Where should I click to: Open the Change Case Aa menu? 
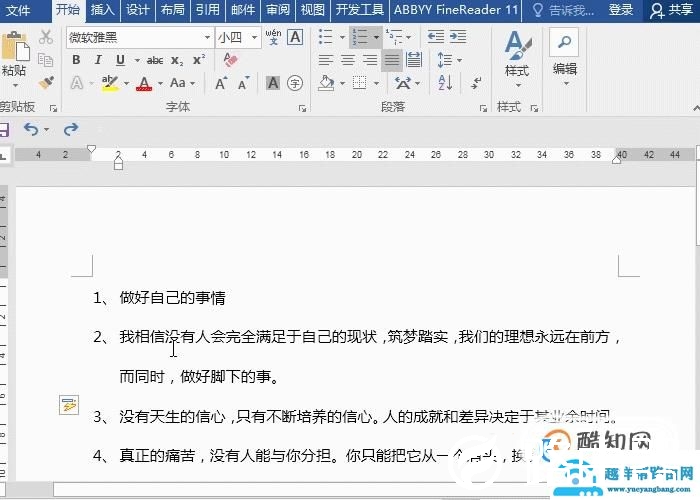pos(178,83)
